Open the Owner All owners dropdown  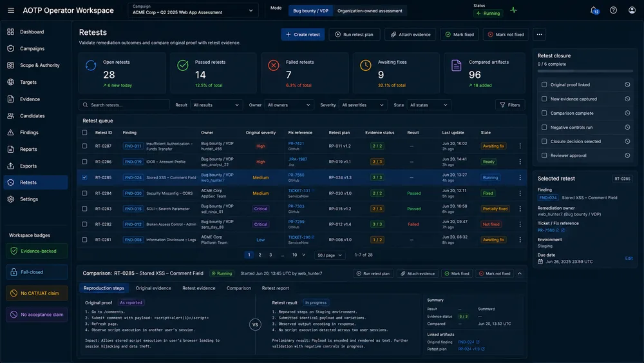289,105
